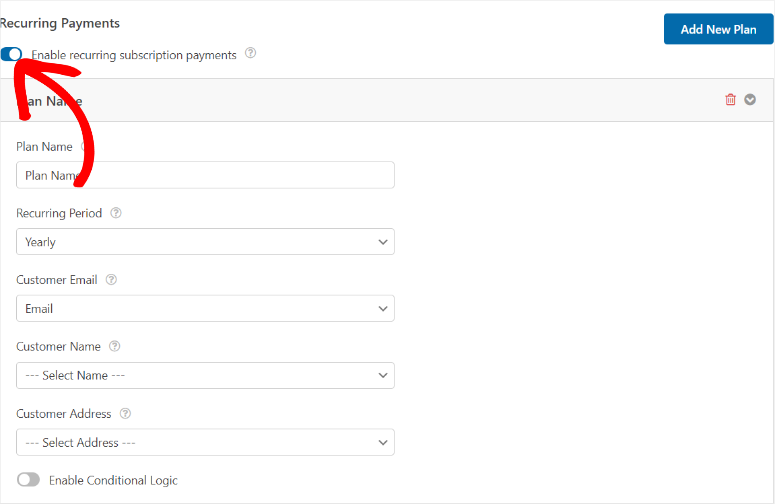Open the Customer Email dropdown
Image resolution: width=775 pixels, height=504 pixels.
click(x=205, y=308)
